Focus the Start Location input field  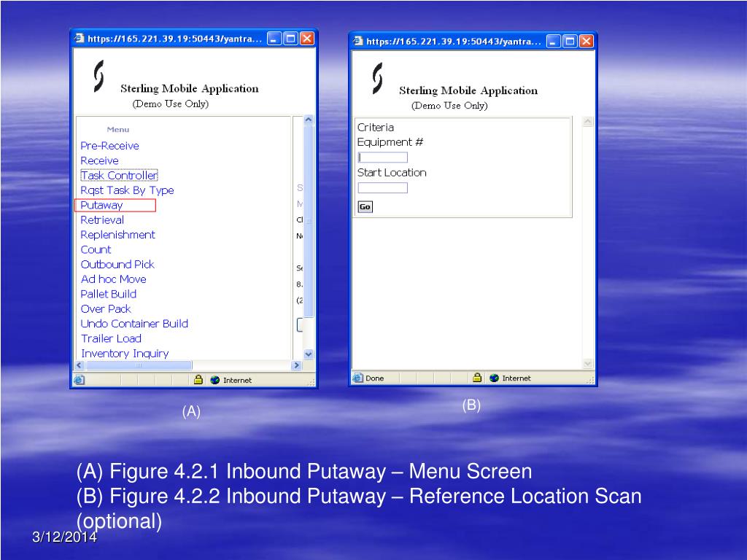[382, 187]
